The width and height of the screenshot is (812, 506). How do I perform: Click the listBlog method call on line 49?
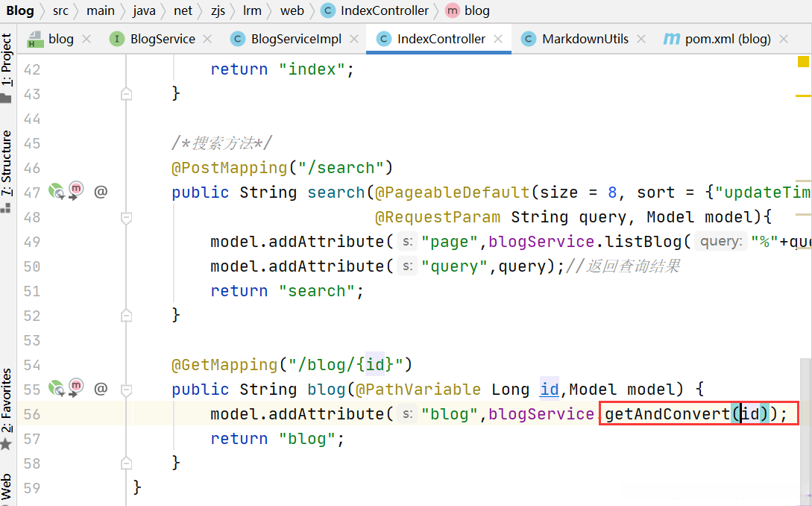[643, 242]
